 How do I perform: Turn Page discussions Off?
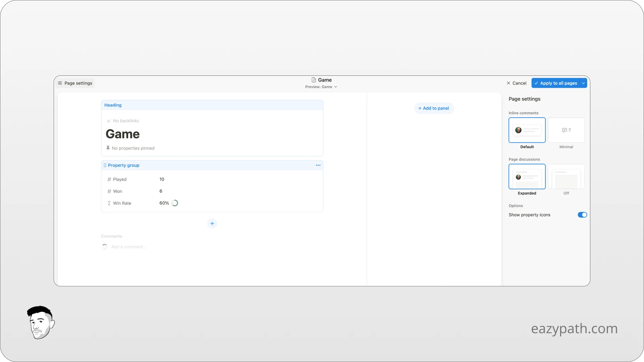[566, 177]
